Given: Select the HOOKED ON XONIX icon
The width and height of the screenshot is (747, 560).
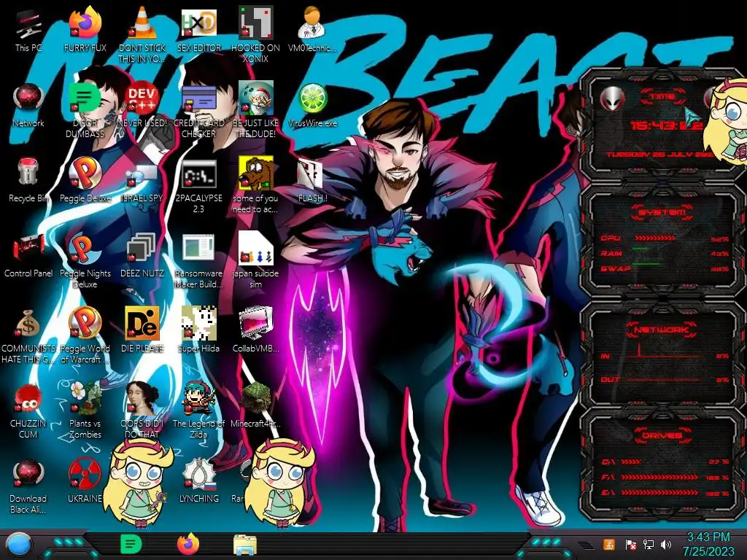Looking at the screenshot, I should [255, 34].
